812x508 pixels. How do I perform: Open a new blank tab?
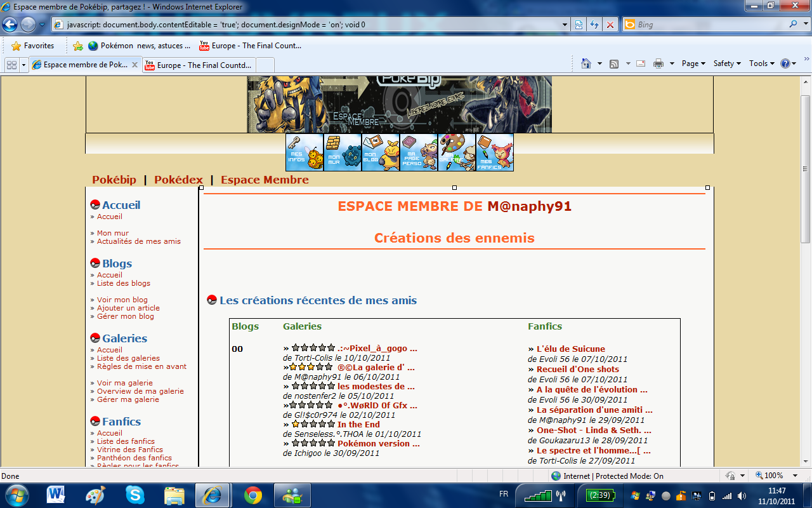coord(265,65)
